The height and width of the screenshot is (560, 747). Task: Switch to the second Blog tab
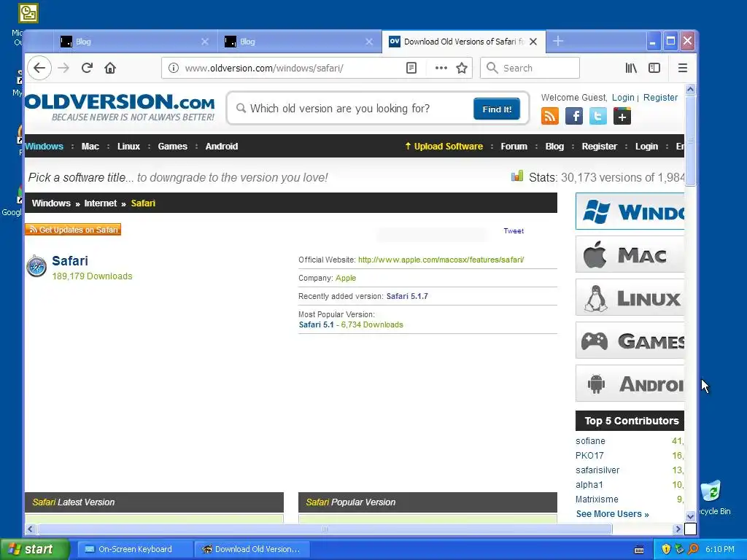click(x=300, y=42)
